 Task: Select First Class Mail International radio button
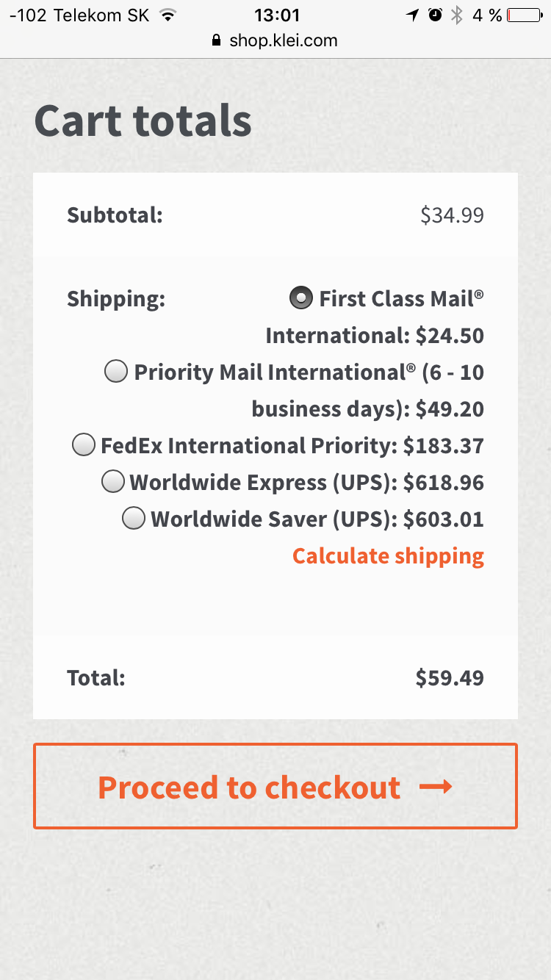click(301, 298)
